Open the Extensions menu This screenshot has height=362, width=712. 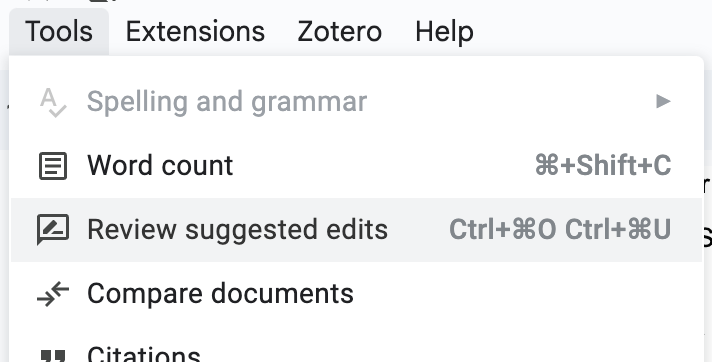[x=195, y=31]
